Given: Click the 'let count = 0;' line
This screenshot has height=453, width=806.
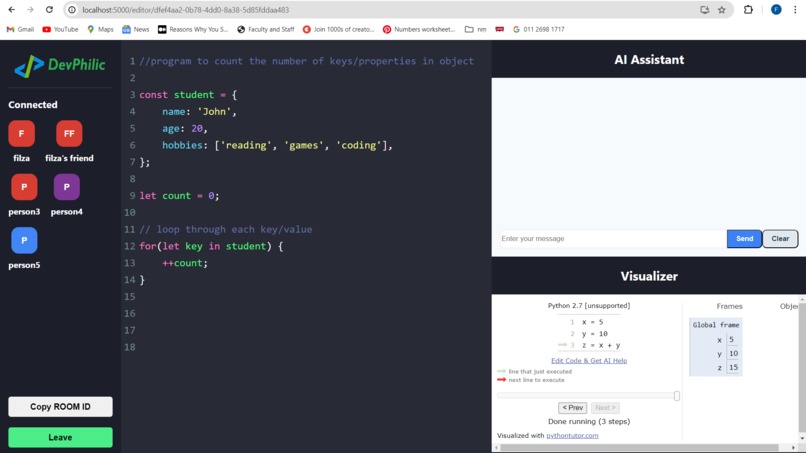Looking at the screenshot, I should 179,196.
